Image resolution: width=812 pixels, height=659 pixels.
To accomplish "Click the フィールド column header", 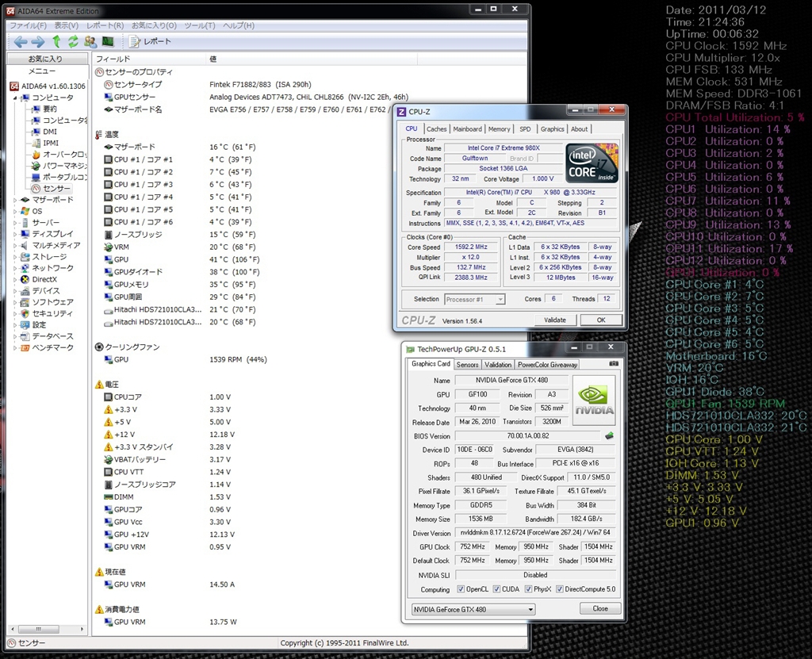I will [x=149, y=59].
